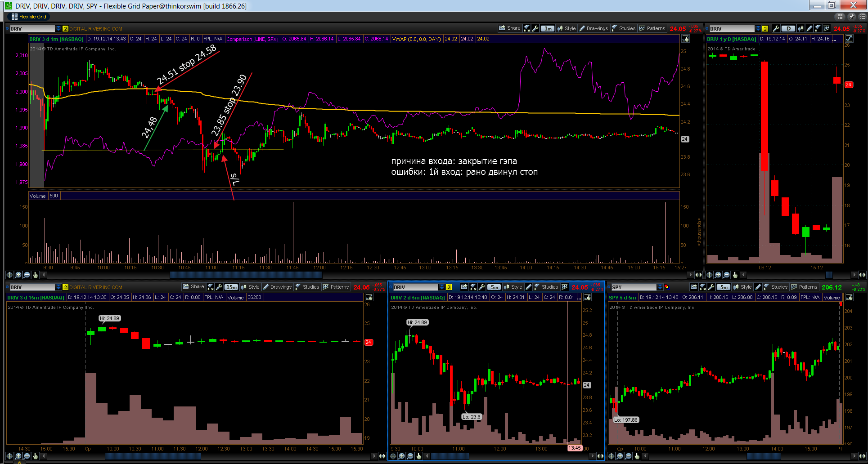Click color link squares beside SPY symbol
This screenshot has width=868, height=464.
pyautogui.click(x=667, y=287)
